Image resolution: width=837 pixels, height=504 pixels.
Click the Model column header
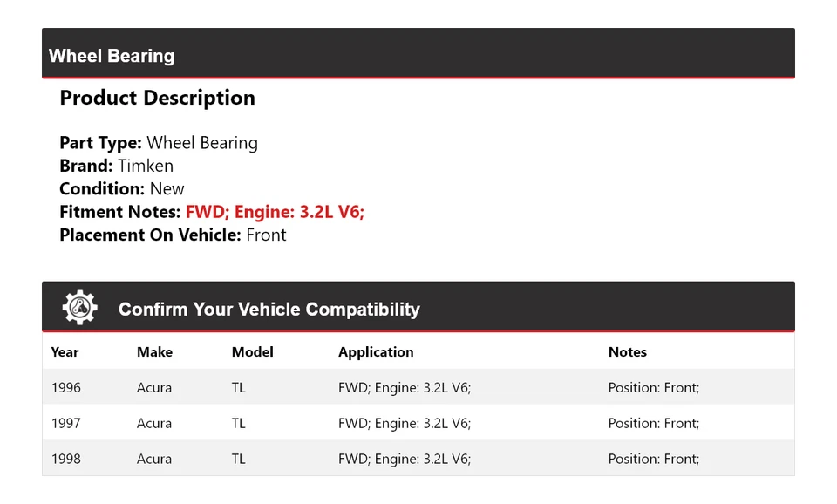(252, 352)
